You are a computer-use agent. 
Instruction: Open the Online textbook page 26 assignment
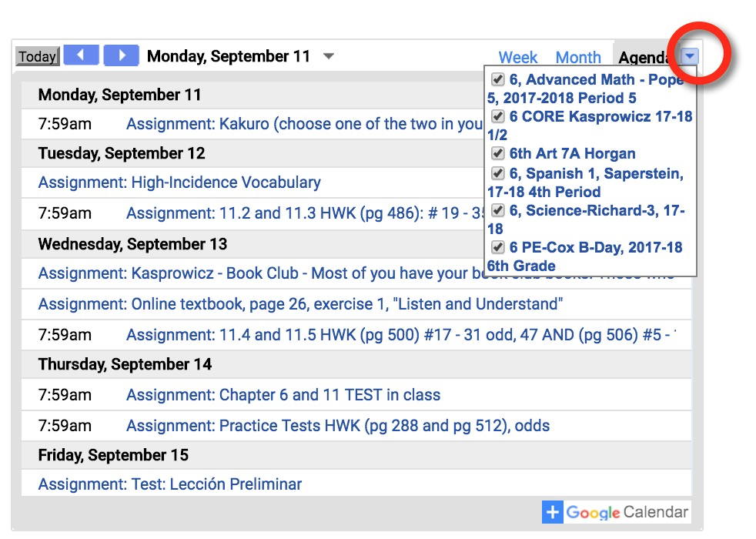(300, 304)
